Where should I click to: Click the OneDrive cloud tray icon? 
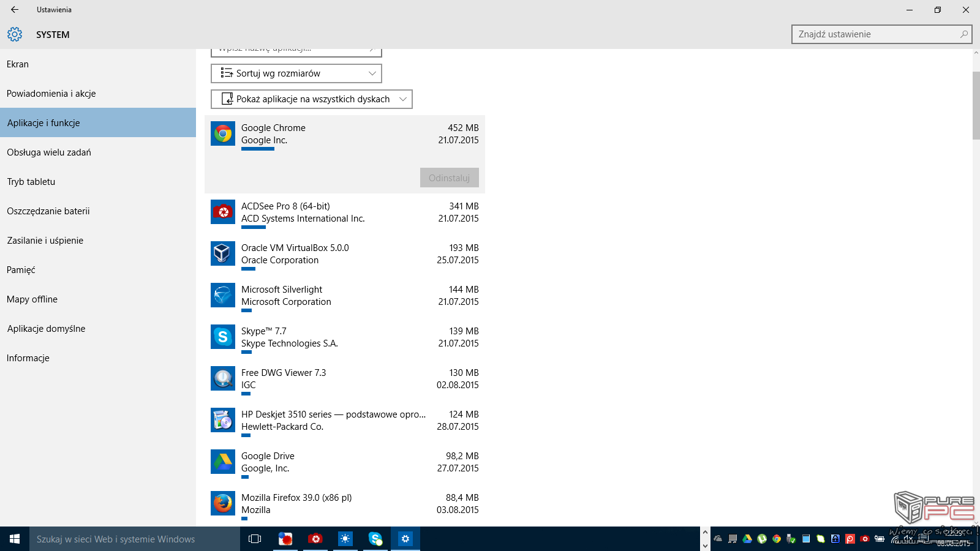pyautogui.click(x=718, y=539)
